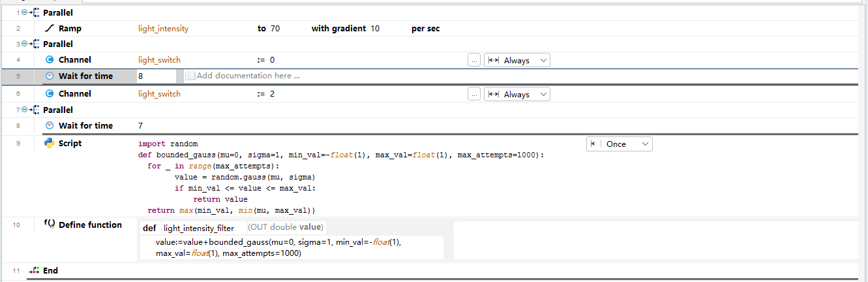
Task: Click the Ramp step icon
Action: point(50,29)
